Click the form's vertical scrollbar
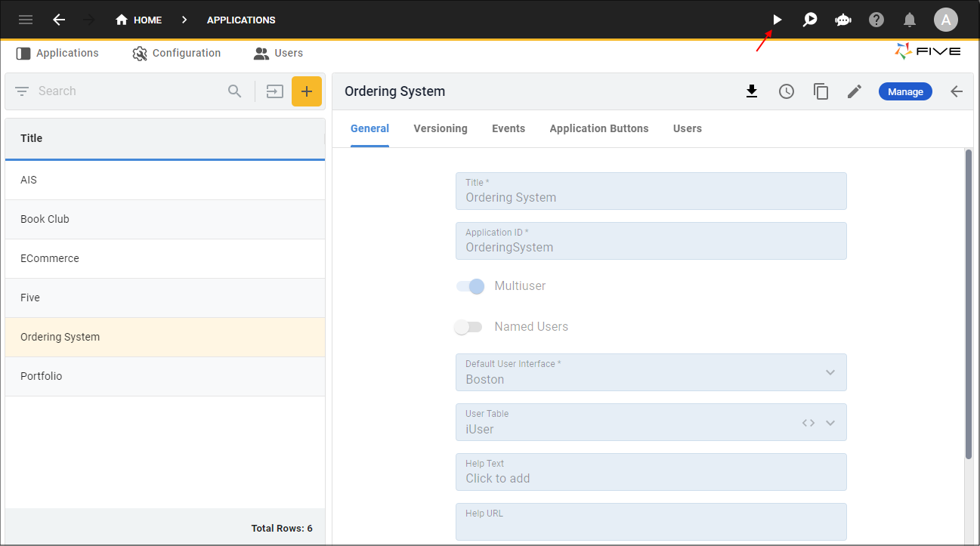 969,304
